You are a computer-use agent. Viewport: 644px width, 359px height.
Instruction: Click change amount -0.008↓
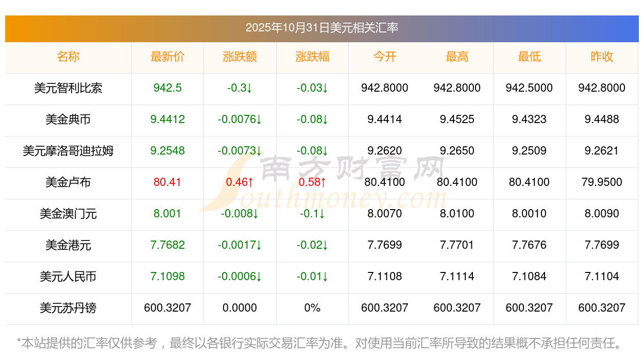coord(240,214)
